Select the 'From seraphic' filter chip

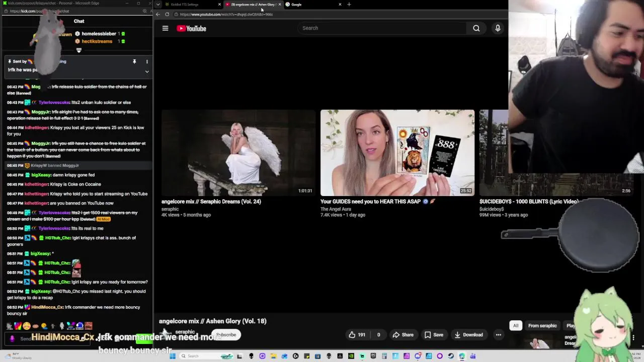[542, 326]
